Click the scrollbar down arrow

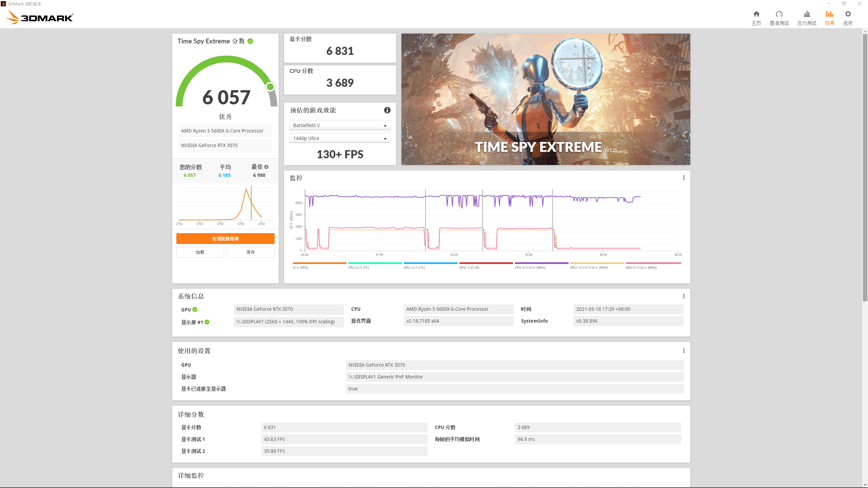[x=865, y=485]
